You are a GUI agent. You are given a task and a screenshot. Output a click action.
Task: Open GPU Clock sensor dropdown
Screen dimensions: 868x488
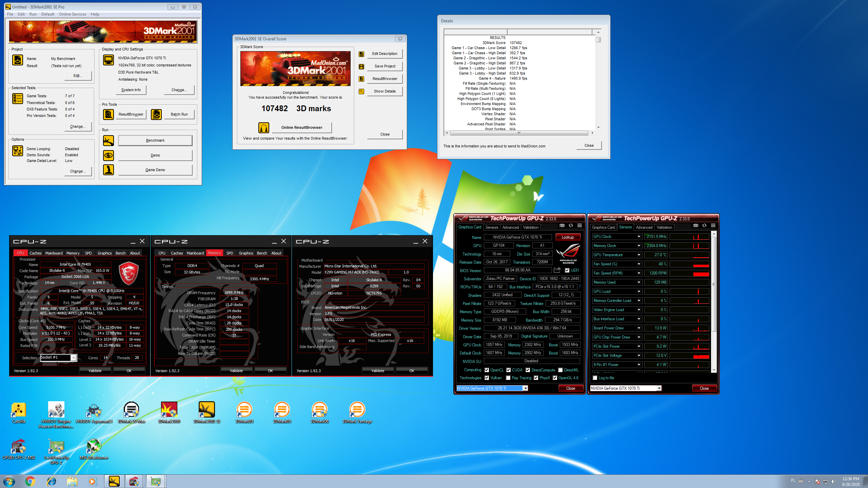click(x=639, y=237)
